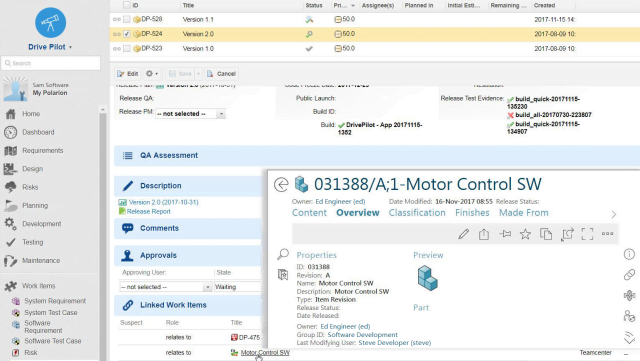The width and height of the screenshot is (640, 361).
Task: Switch to the Made From tab
Action: coord(524,213)
